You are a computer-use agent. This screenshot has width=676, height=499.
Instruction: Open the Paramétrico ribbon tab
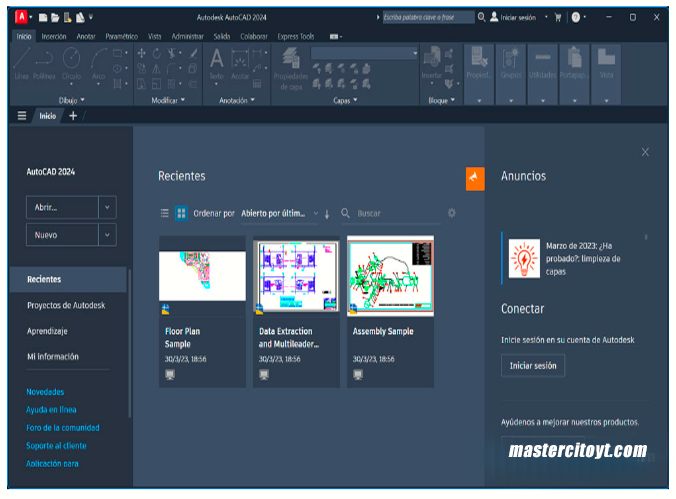[x=122, y=37]
